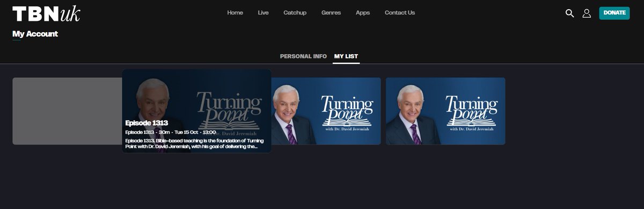
Task: Open the user account profile icon
Action: (x=587, y=13)
